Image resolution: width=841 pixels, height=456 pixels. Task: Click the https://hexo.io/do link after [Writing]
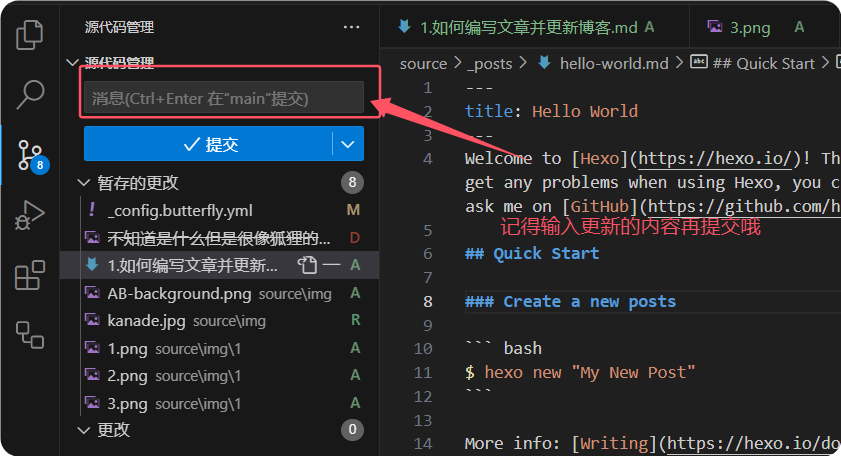(x=753, y=444)
